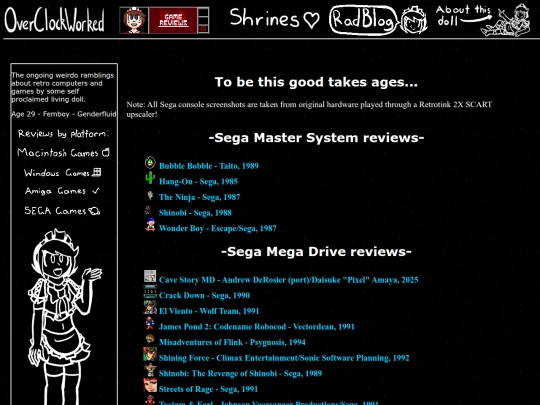Click the Cave Story MD icon
This screenshot has width=540, height=405.
click(150, 276)
